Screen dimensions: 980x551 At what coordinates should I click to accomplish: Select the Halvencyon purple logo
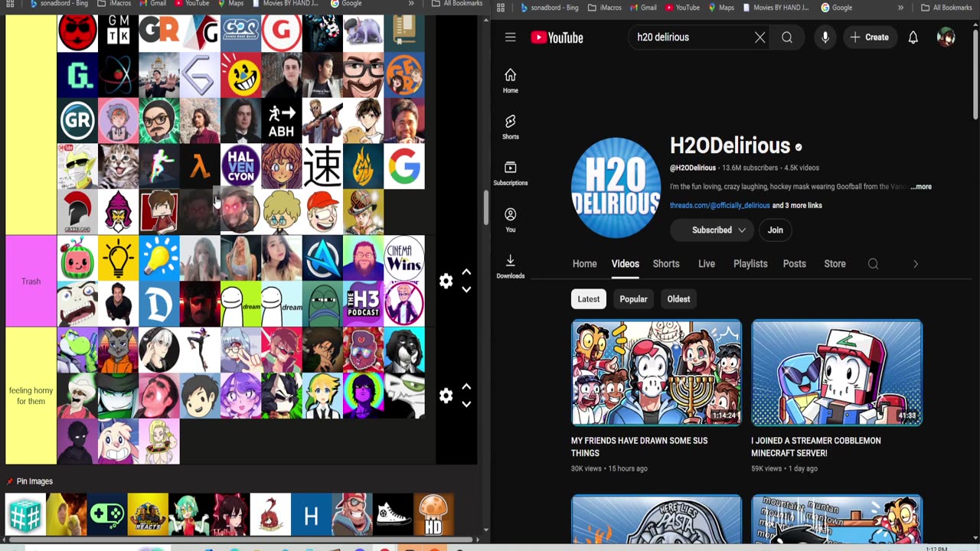click(x=241, y=166)
